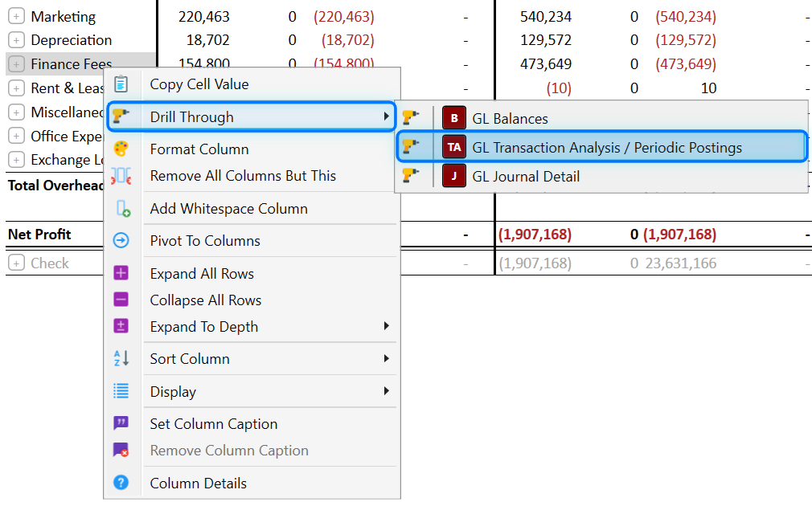
Task: Click the drill icon left of GL Journal Detail
Action: click(x=410, y=175)
